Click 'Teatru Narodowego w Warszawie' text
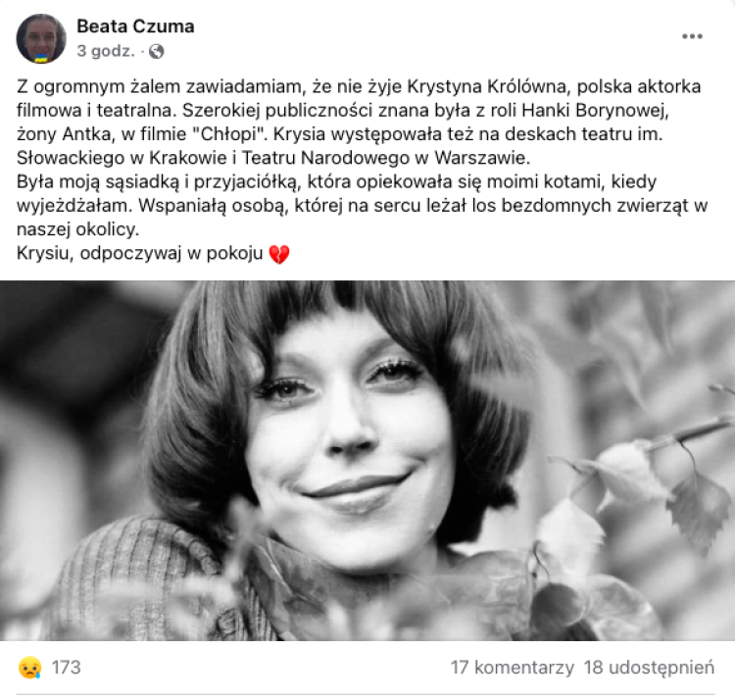 pyautogui.click(x=386, y=158)
